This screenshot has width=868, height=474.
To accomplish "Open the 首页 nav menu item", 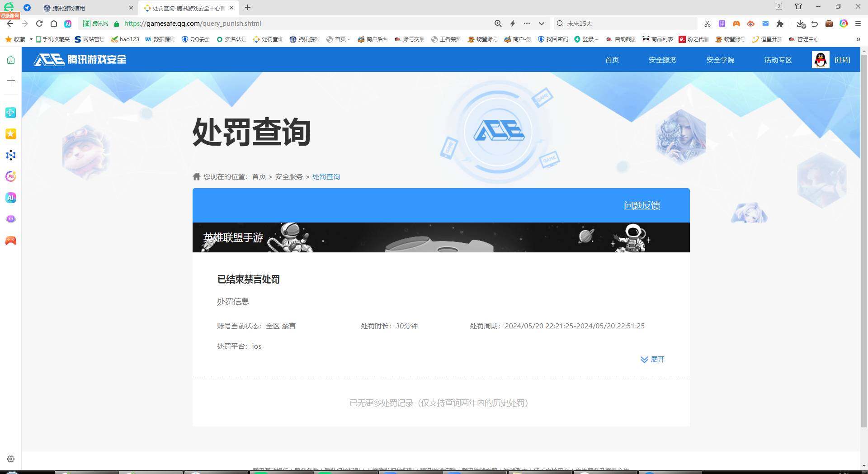I will [x=612, y=60].
